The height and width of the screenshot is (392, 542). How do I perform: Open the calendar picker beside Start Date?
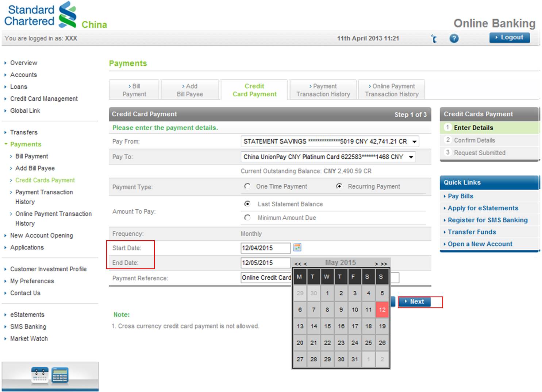(297, 248)
